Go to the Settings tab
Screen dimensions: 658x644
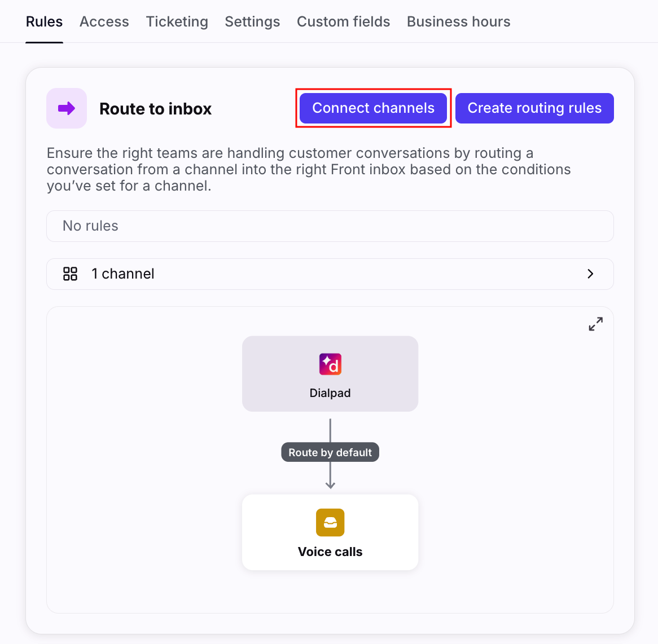click(x=252, y=21)
